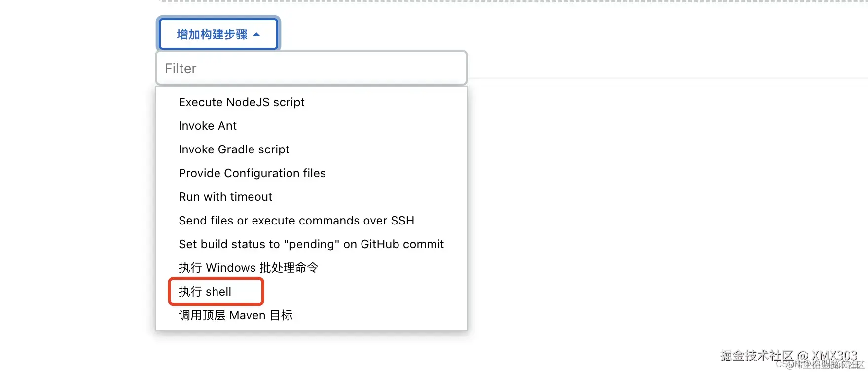
Task: Focus the Filter text field
Action: pyautogui.click(x=311, y=68)
